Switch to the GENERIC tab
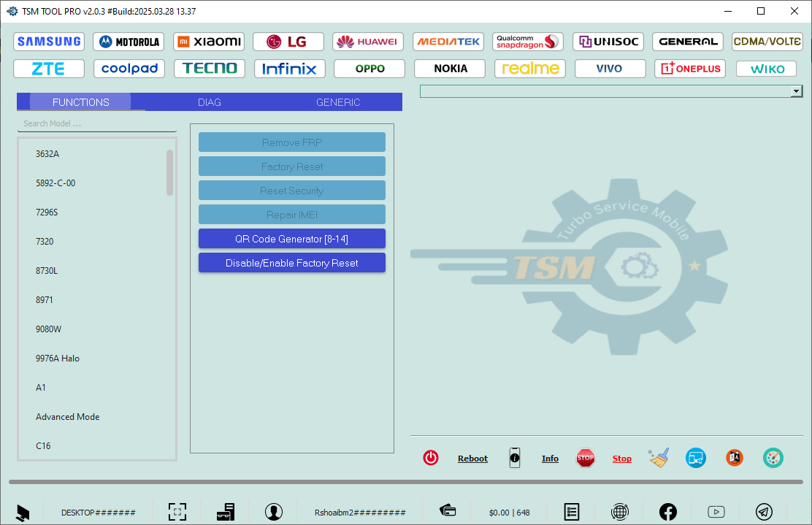This screenshot has width=812, height=525. tap(338, 102)
